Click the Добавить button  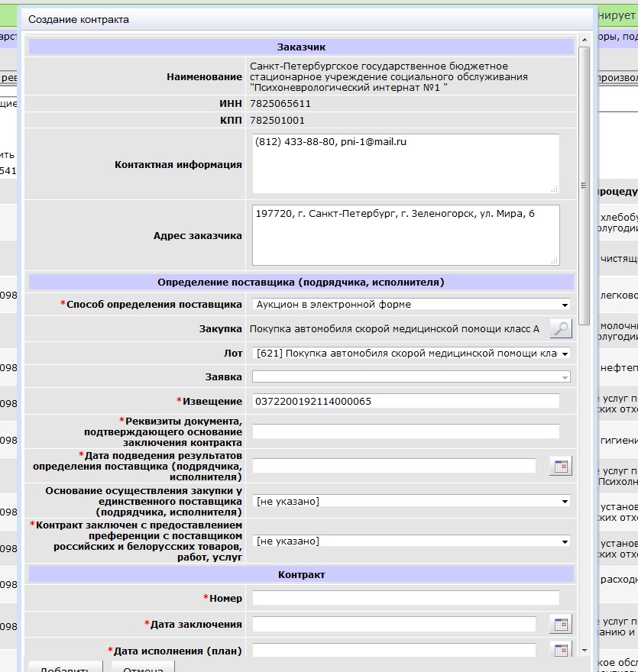(66, 667)
